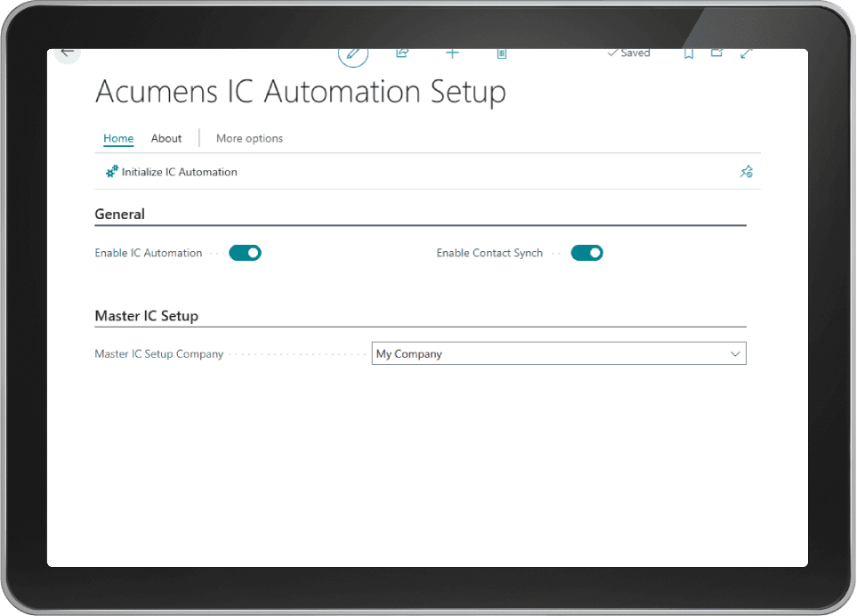857x616 pixels.
Task: Collapse the General section header
Action: click(120, 214)
